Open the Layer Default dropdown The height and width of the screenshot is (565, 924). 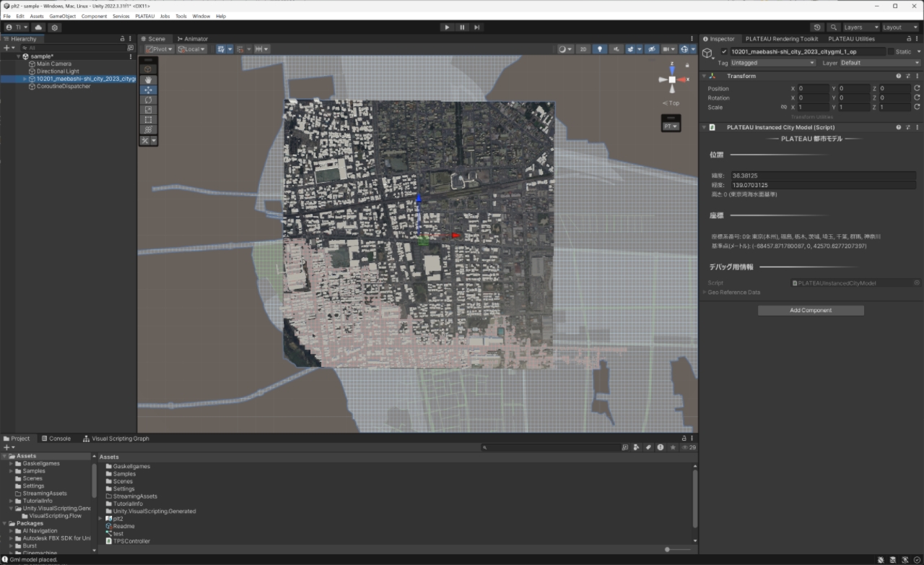pyautogui.click(x=881, y=63)
